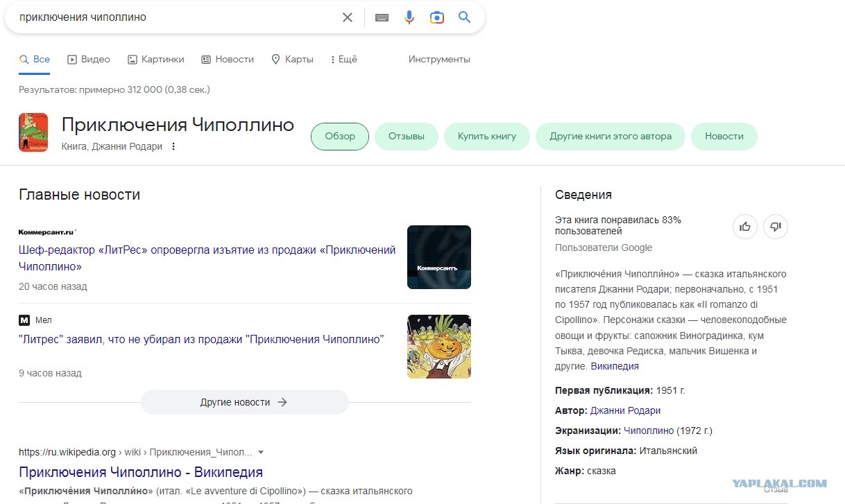Click the Другие новости button
Image resolution: width=845 pixels, height=504 pixels.
[x=245, y=402]
